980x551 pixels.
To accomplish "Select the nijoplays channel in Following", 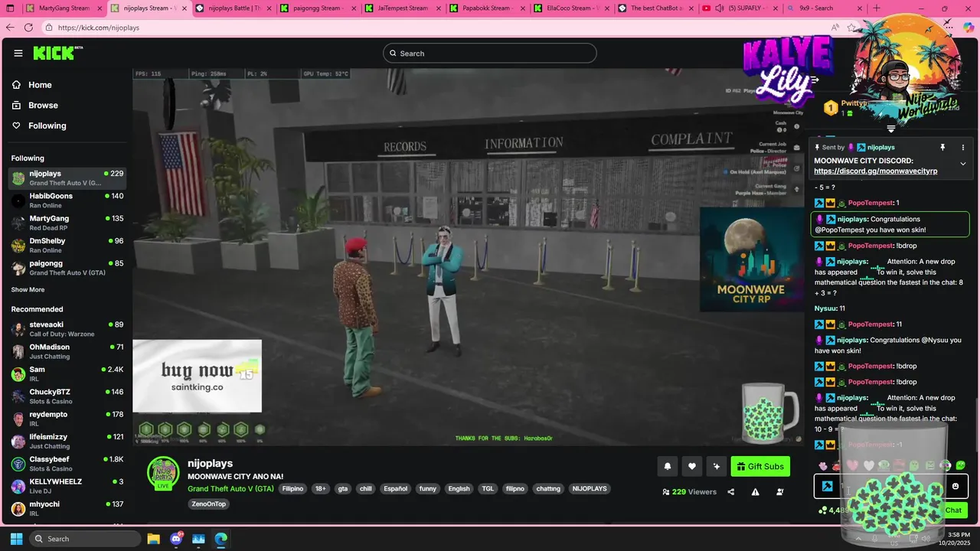I will 67,178.
